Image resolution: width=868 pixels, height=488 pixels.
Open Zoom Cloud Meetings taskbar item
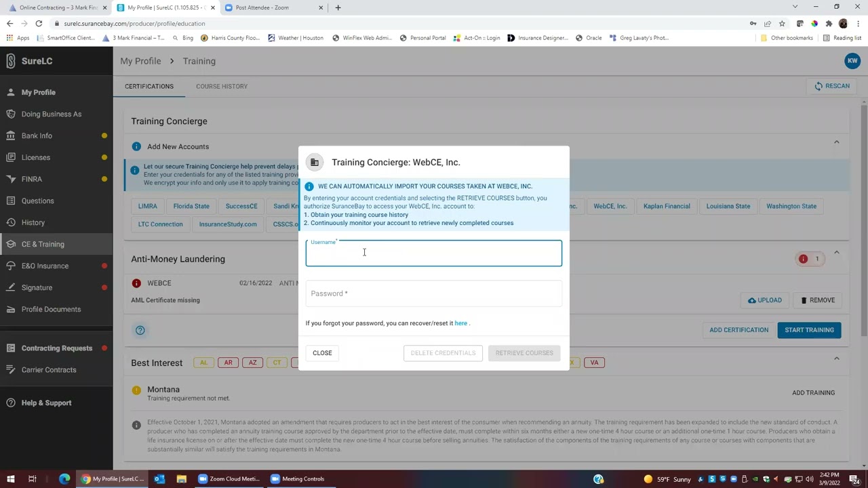coord(229,479)
